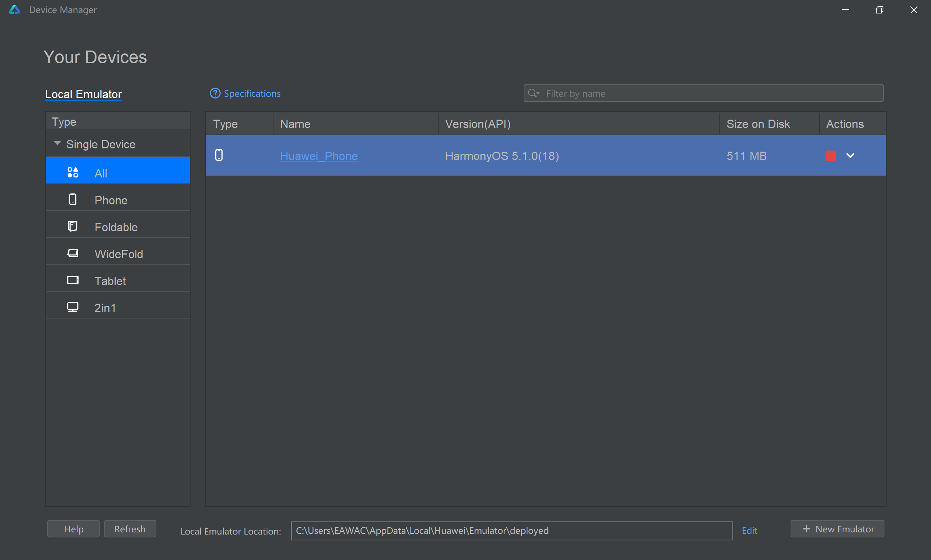
Task: Click the WideFold device icon
Action: click(x=72, y=253)
